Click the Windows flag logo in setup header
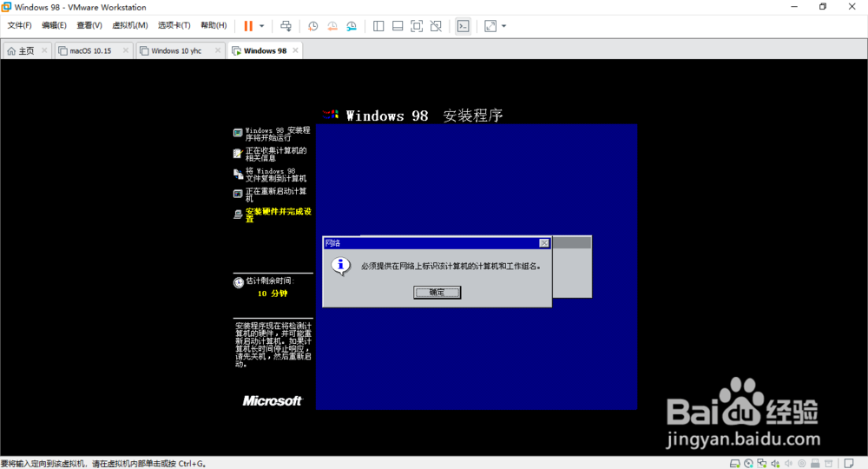Image resolution: width=868 pixels, height=469 pixels. [x=331, y=115]
